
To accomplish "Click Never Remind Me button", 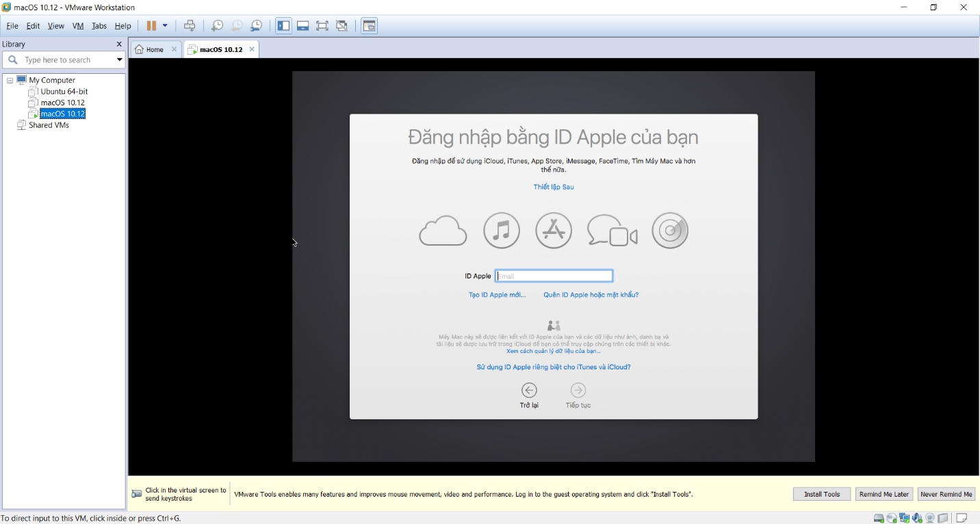I will pos(946,494).
